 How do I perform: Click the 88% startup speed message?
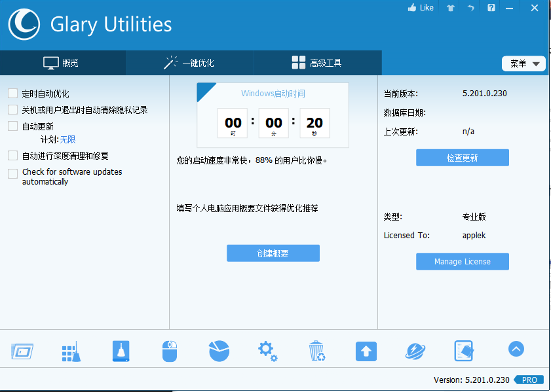point(252,160)
